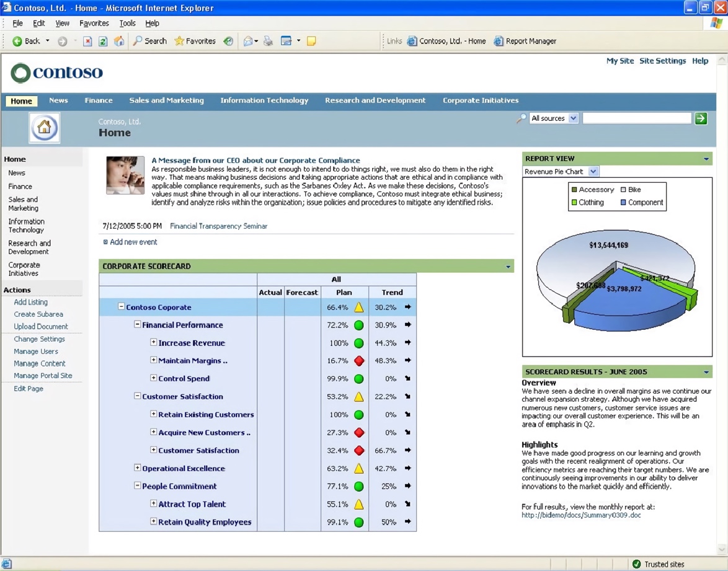728x571 pixels.
Task: Open the Corporate Scorecard web part menu arrow
Action: pyautogui.click(x=508, y=267)
